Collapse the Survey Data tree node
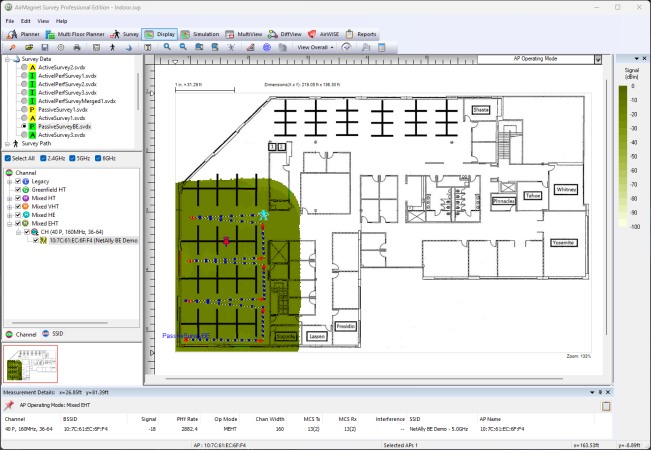Viewport: 651px width, 450px height. click(x=7, y=59)
